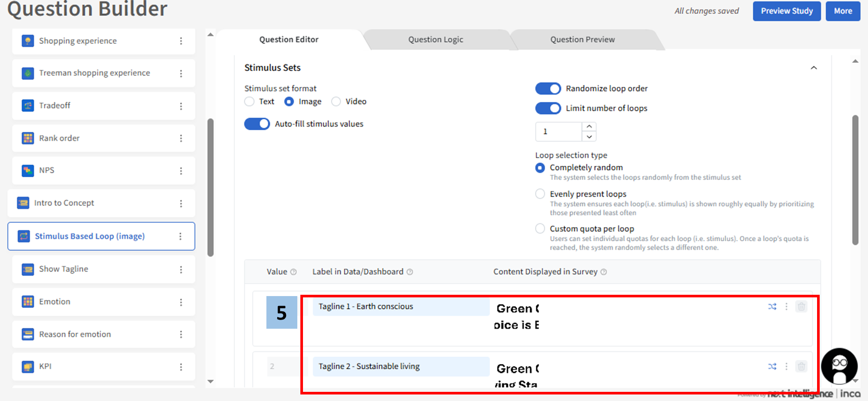Open options menu for NPS question
This screenshot has width=868, height=401.
point(181,171)
